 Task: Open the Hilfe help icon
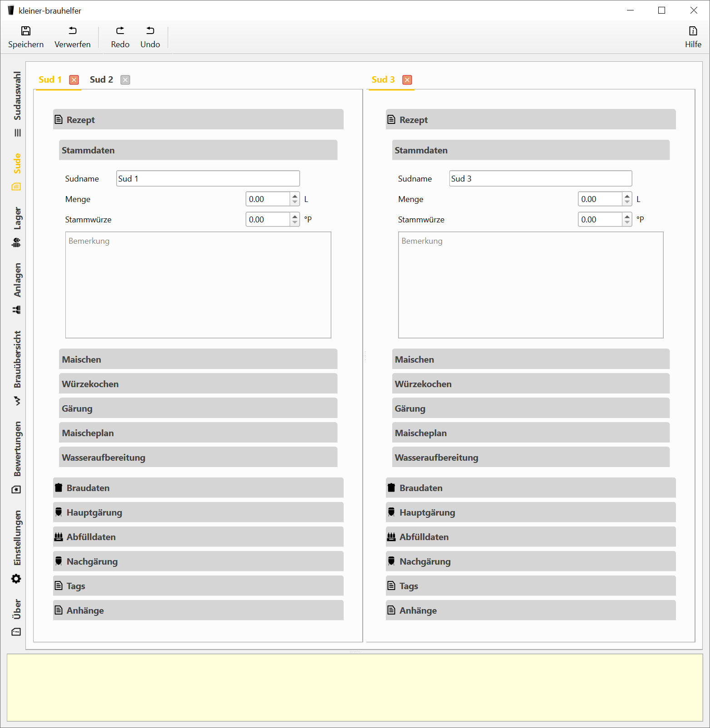[693, 31]
